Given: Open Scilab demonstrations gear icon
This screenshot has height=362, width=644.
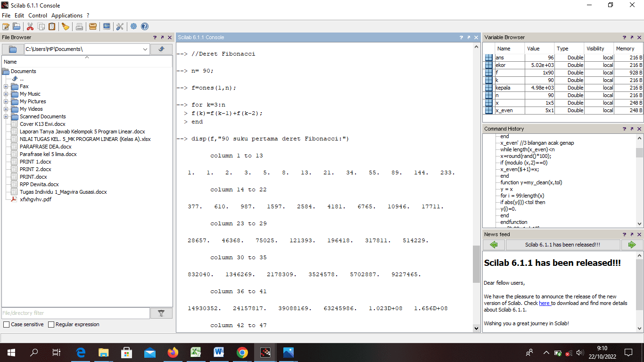Looking at the screenshot, I should click(x=134, y=26).
